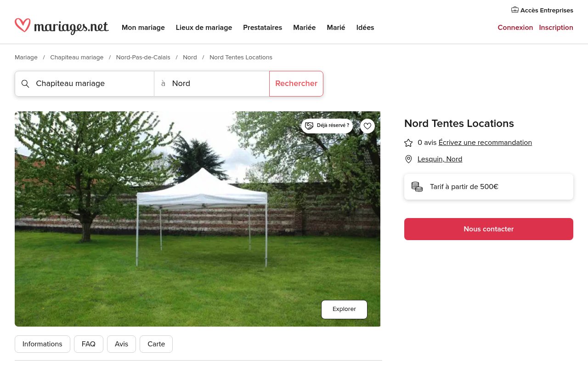
Task: Click the Explorer button on the photo
Action: point(344,310)
